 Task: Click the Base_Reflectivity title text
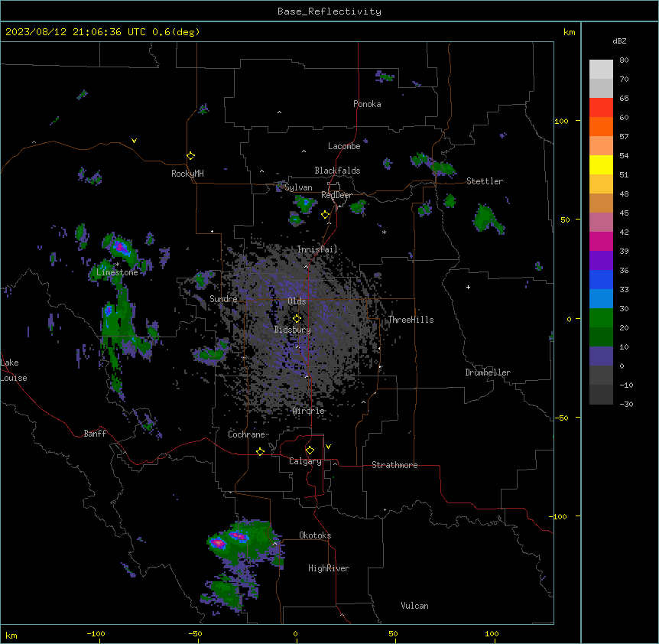(329, 11)
